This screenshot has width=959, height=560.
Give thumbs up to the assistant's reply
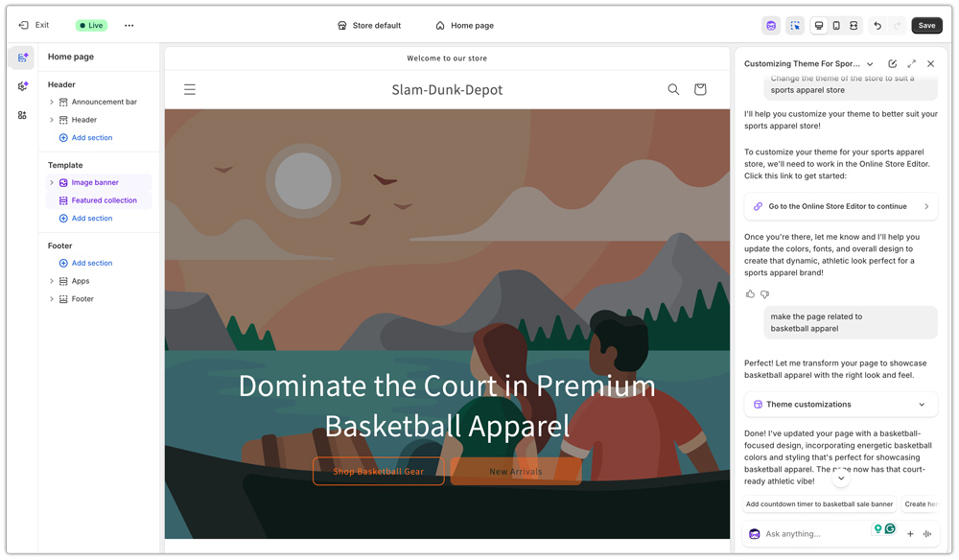click(x=750, y=293)
